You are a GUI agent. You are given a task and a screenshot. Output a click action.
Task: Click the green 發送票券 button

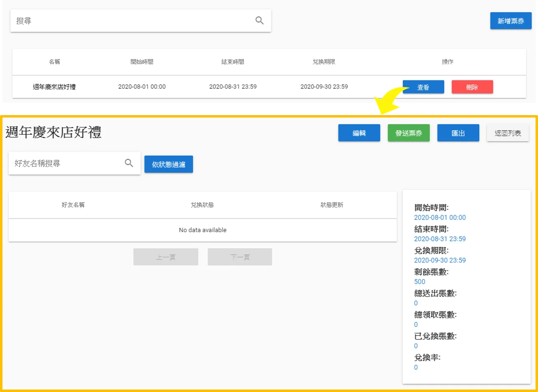pos(409,133)
